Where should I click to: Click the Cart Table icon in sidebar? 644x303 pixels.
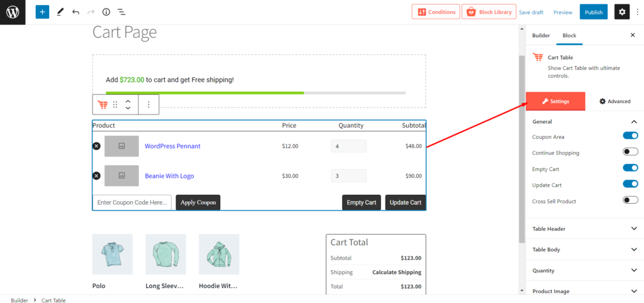click(538, 57)
